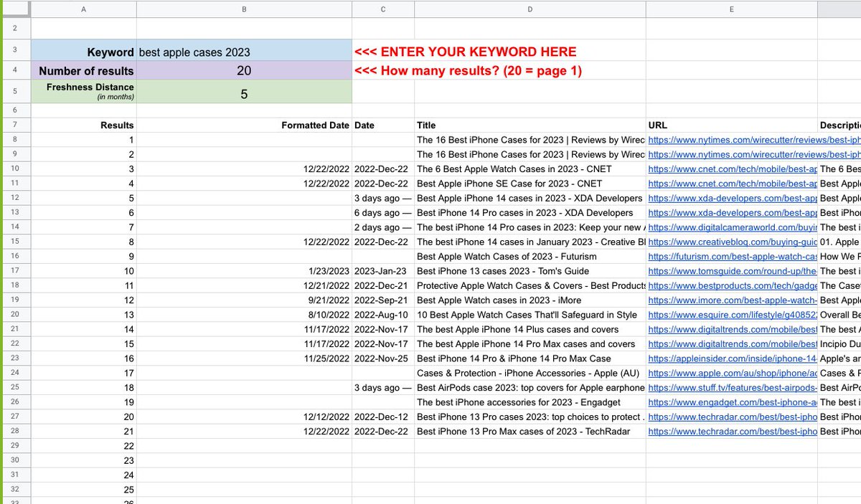Click the '2 days ago' date cell
The height and width of the screenshot is (504, 861).
pyautogui.click(x=383, y=227)
